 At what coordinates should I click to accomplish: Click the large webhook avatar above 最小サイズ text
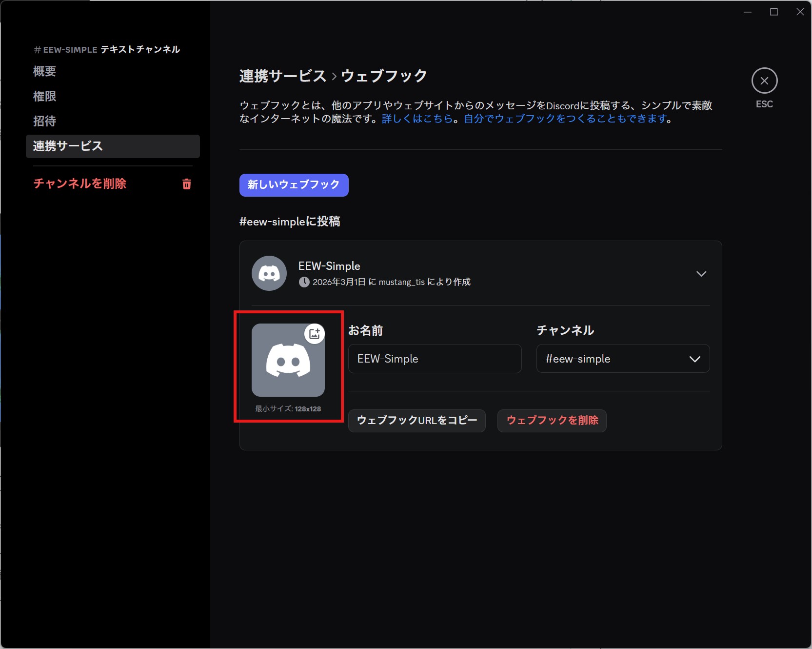click(288, 361)
